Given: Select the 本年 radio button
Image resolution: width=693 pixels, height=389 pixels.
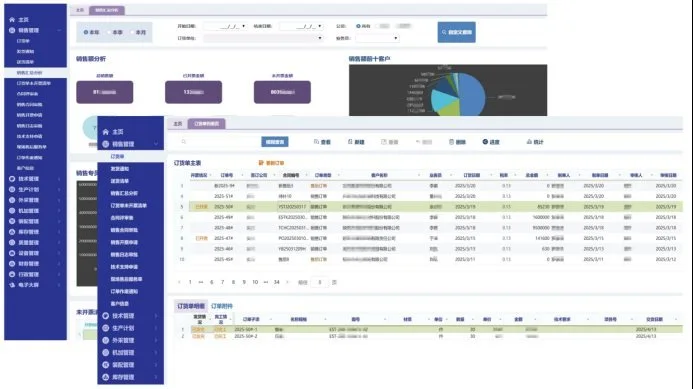Looking at the screenshot, I should [86, 32].
